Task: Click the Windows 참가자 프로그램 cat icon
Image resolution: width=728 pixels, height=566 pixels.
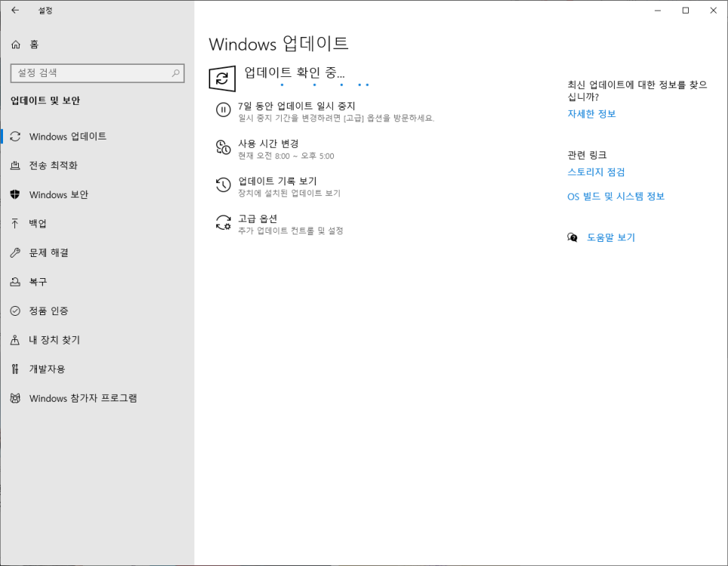Action: [x=15, y=398]
